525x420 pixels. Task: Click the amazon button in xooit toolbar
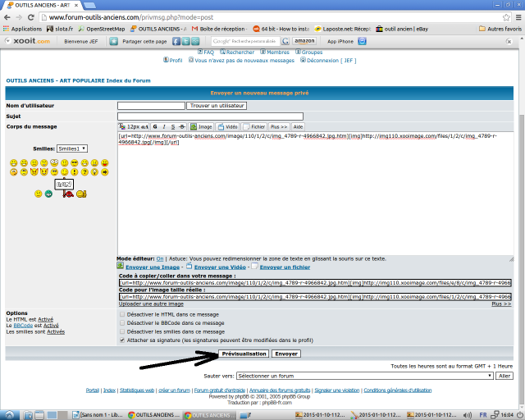pyautogui.click(x=304, y=41)
